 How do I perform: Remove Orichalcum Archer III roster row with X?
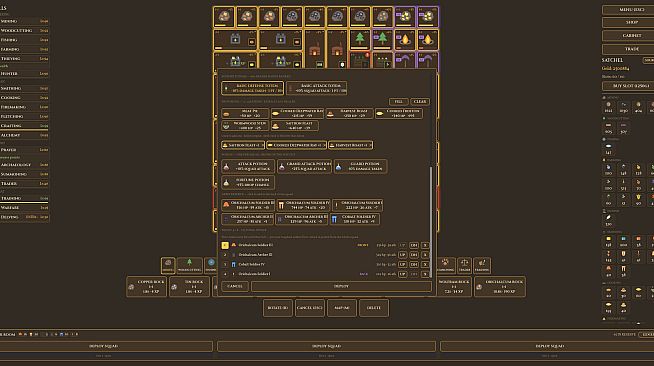(425, 255)
